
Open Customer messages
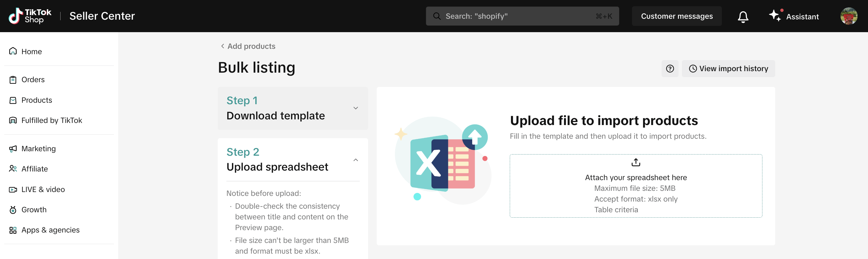(676, 16)
